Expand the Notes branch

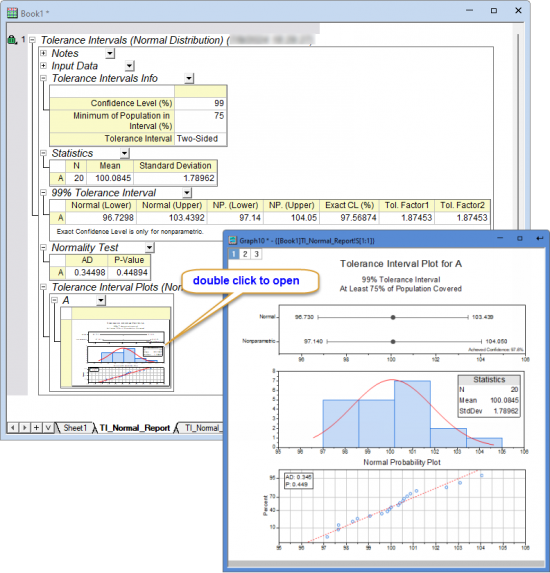[43, 53]
